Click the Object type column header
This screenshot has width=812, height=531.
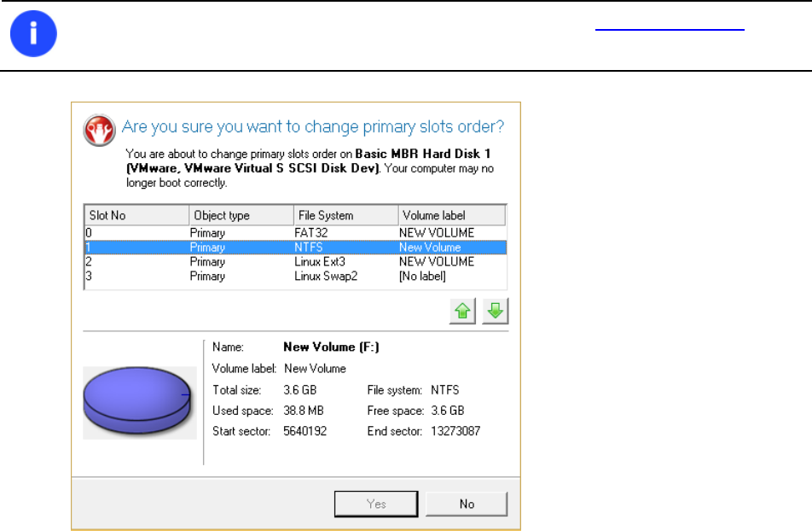[x=241, y=215]
